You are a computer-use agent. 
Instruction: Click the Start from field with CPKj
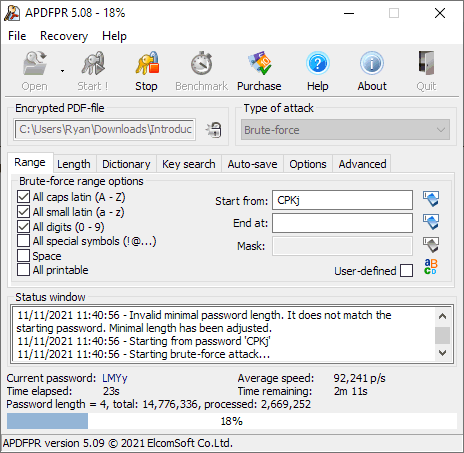(x=342, y=200)
